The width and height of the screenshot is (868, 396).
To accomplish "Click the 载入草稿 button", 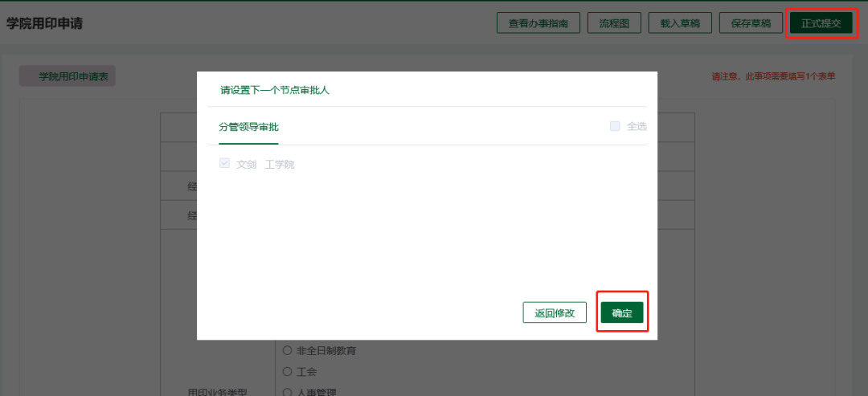I will pyautogui.click(x=679, y=23).
